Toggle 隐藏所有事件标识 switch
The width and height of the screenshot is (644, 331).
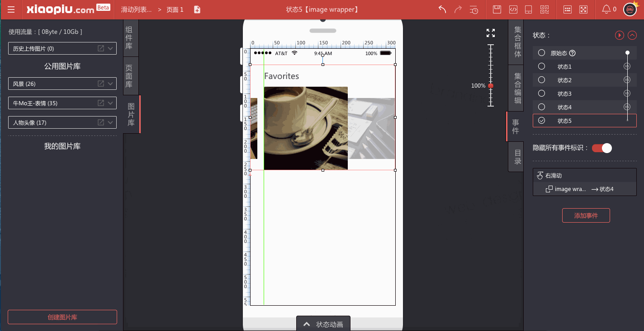pyautogui.click(x=602, y=148)
